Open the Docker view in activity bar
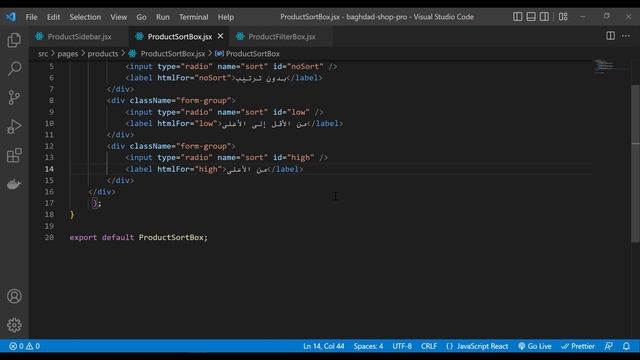The image size is (640, 360). (14, 184)
